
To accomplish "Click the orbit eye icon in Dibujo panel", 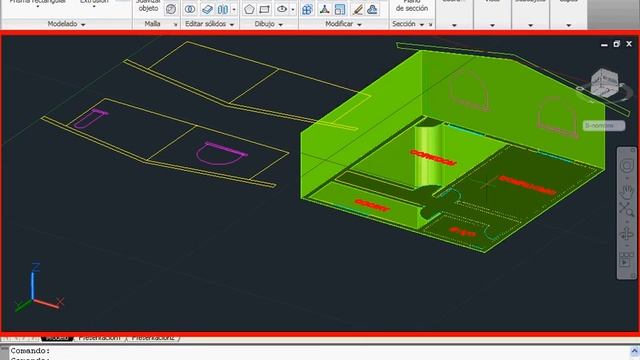I will [282, 9].
